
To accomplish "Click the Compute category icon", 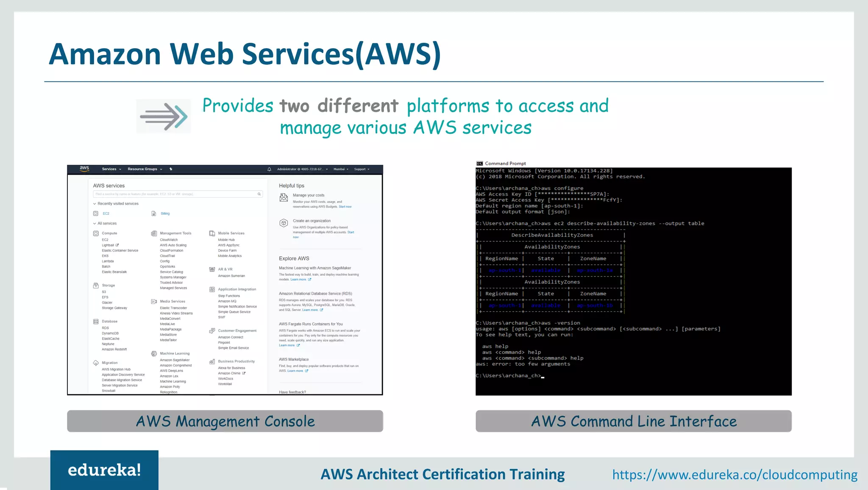I will [x=96, y=233].
